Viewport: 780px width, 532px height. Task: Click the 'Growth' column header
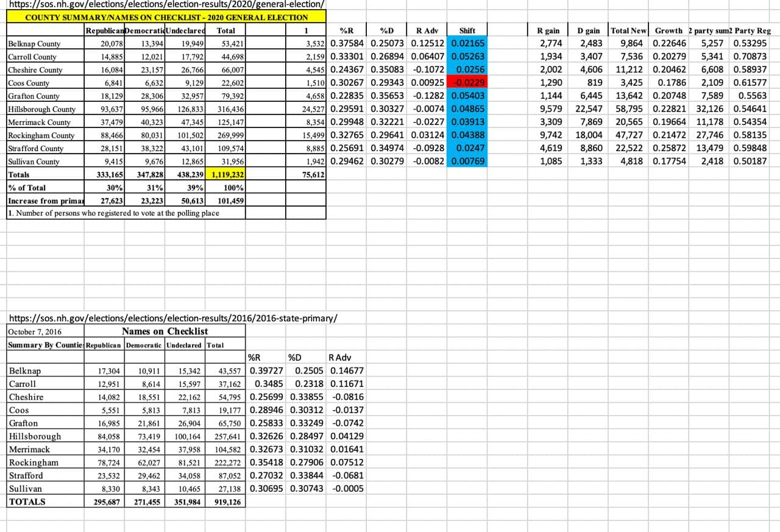pyautogui.click(x=668, y=30)
